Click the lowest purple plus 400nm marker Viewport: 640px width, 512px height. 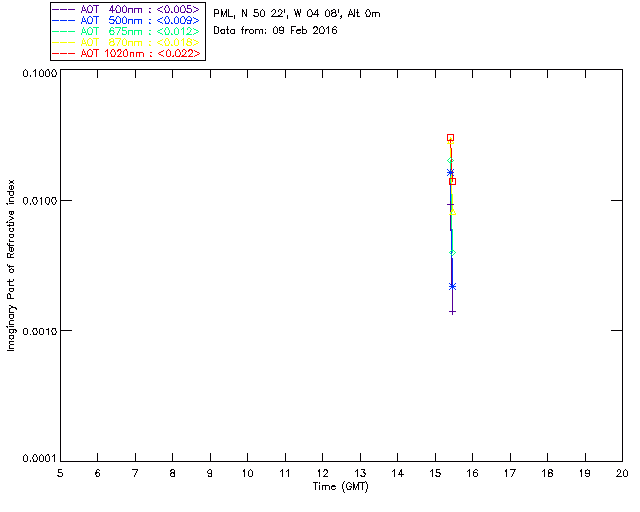[452, 312]
